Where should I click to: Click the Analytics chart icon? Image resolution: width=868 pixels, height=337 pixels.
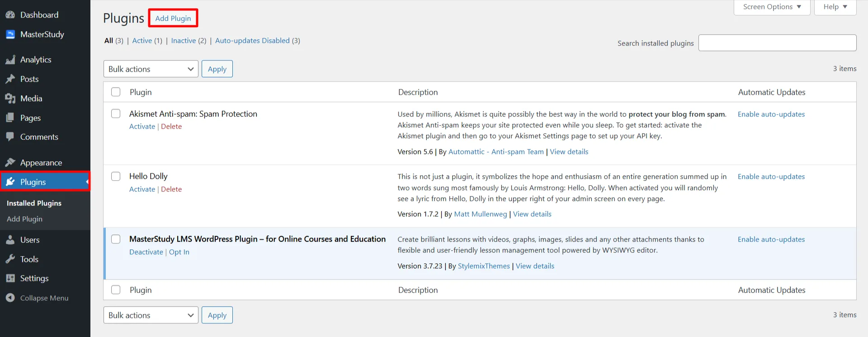click(10, 60)
